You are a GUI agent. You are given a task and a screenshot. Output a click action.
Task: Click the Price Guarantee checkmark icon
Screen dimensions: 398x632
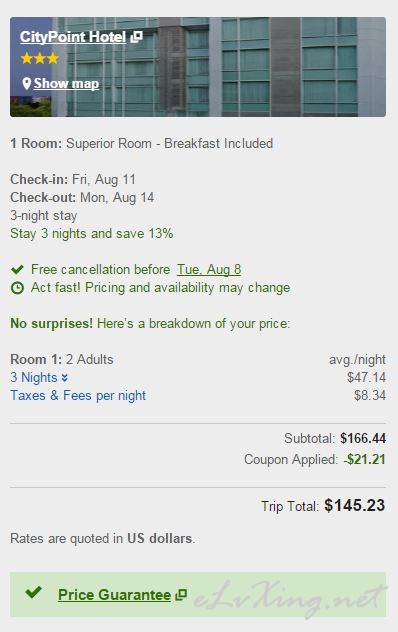click(33, 592)
